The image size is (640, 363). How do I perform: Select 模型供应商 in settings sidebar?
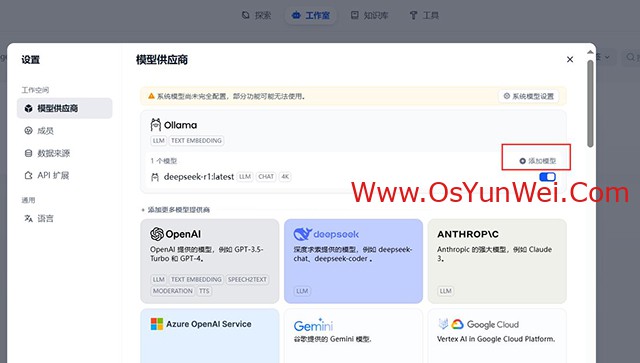[x=64, y=108]
